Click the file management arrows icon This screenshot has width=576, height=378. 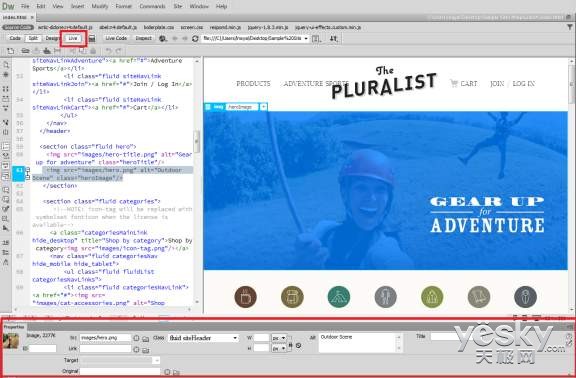click(x=333, y=38)
